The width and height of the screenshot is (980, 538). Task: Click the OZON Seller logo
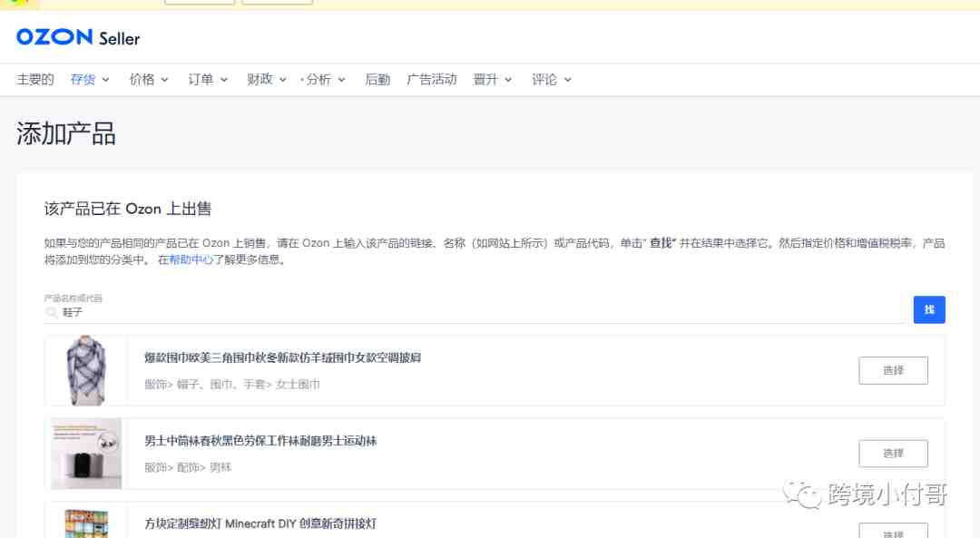click(78, 37)
